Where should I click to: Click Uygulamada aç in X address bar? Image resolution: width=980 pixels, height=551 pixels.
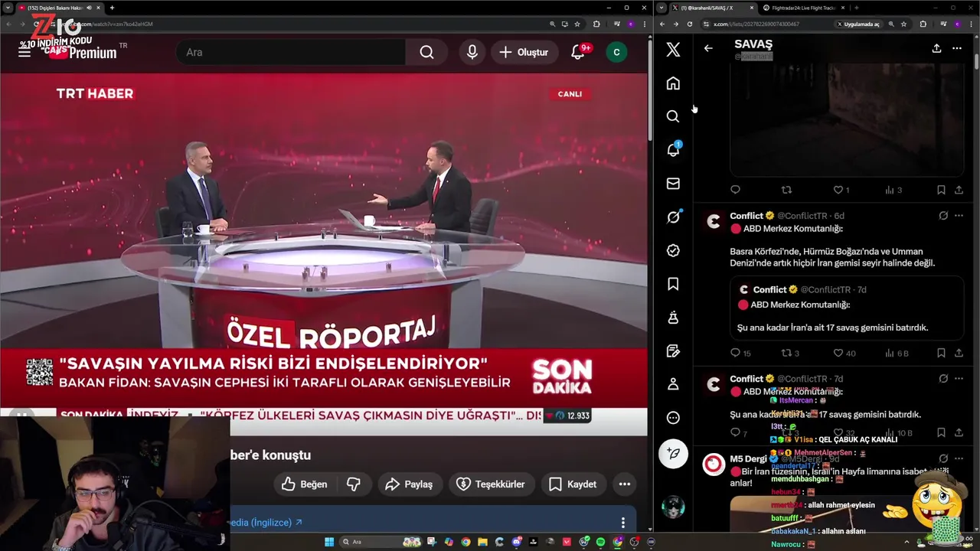tap(858, 24)
